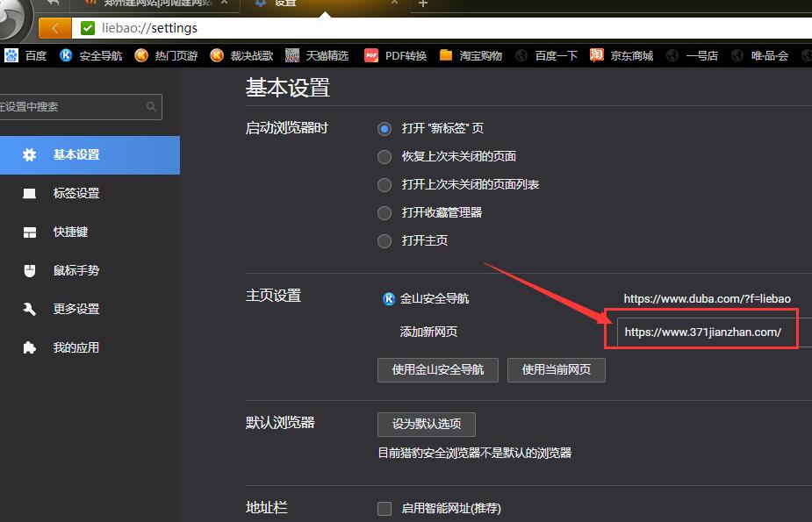Open the 天猫精选 bookmark
Viewport: 812px width, 522px height.
coord(317,55)
